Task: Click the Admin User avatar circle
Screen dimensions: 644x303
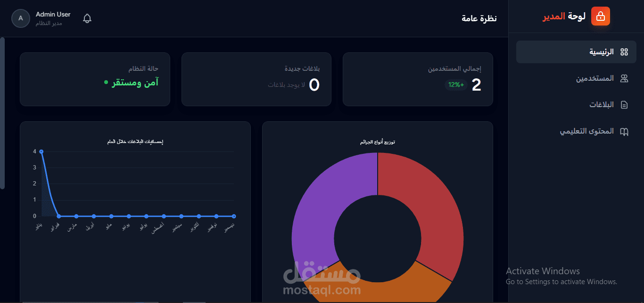Action: point(20,18)
